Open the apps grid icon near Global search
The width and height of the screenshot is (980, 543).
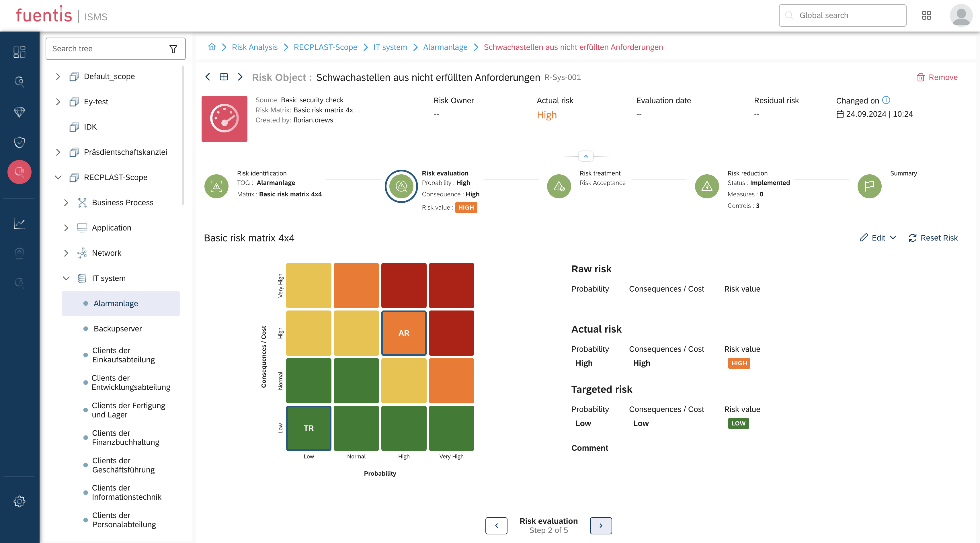[x=926, y=15]
